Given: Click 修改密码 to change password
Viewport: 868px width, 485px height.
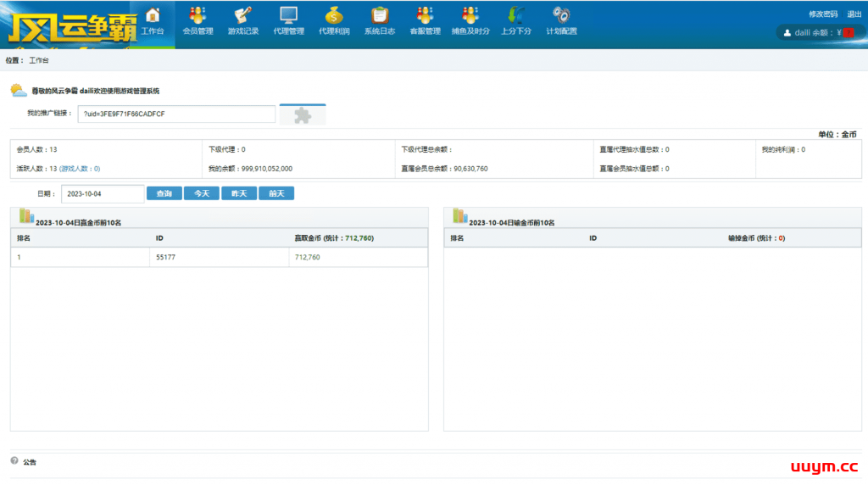Looking at the screenshot, I should [822, 14].
